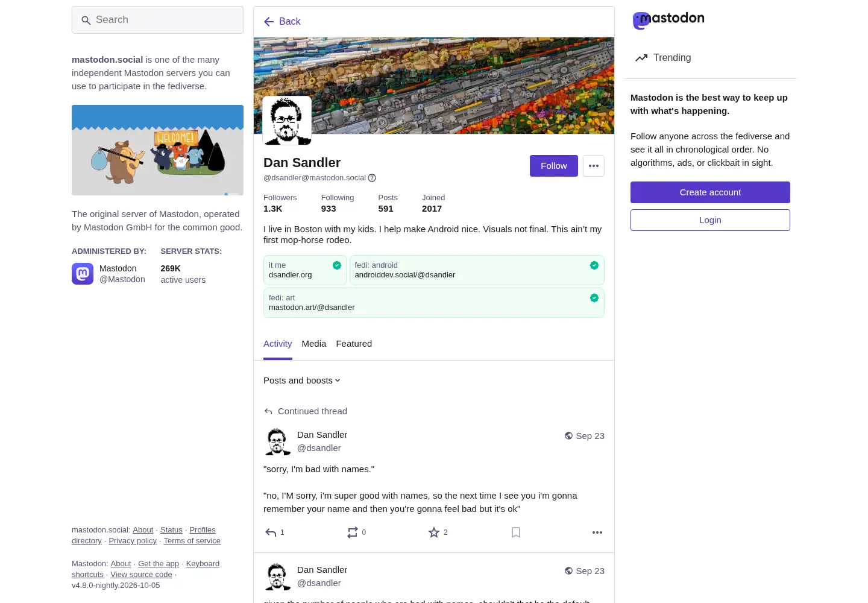Switch to the Activity tab
Image resolution: width=868 pixels, height=603 pixels.
point(278,344)
